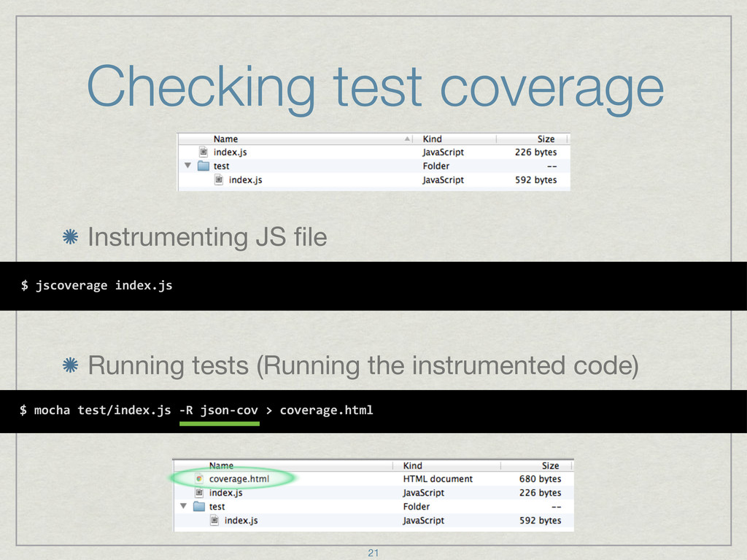
Task: Select test folder name in bottom listing
Action: pyautogui.click(x=217, y=506)
